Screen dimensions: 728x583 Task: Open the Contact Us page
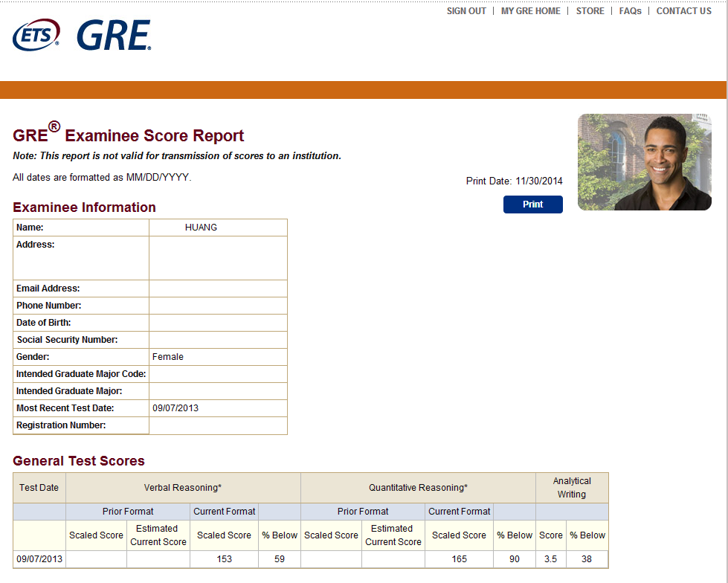tap(683, 11)
